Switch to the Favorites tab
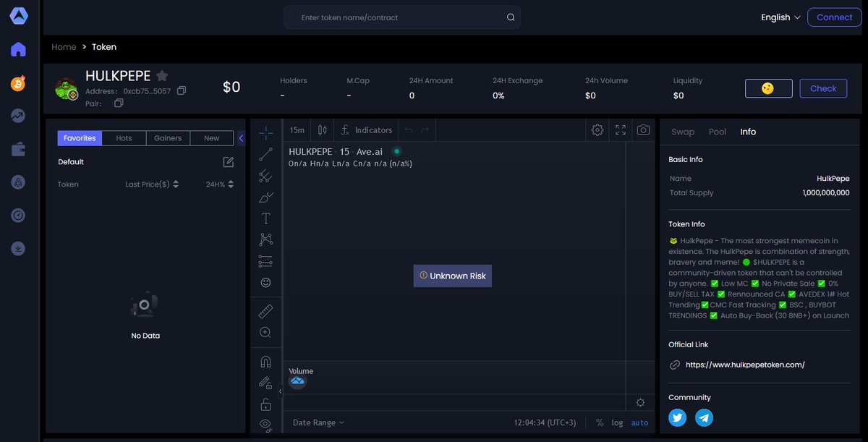 [x=80, y=138]
